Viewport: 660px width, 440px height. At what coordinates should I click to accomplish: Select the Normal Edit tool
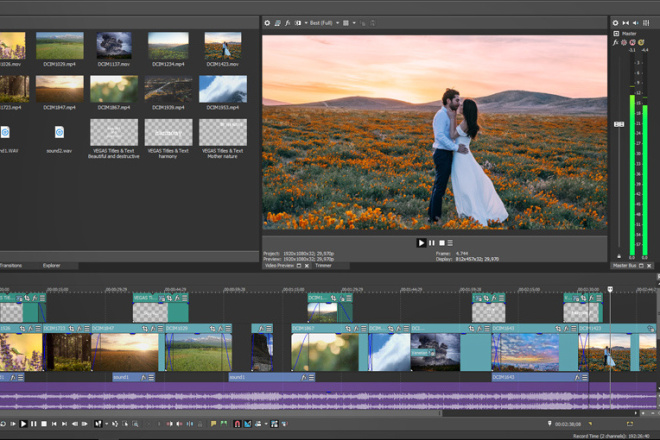pos(98,424)
